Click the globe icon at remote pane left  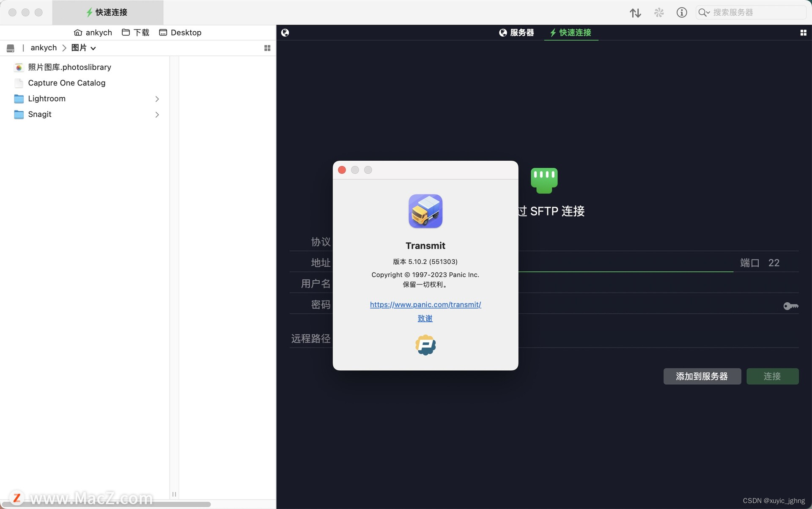(x=285, y=33)
